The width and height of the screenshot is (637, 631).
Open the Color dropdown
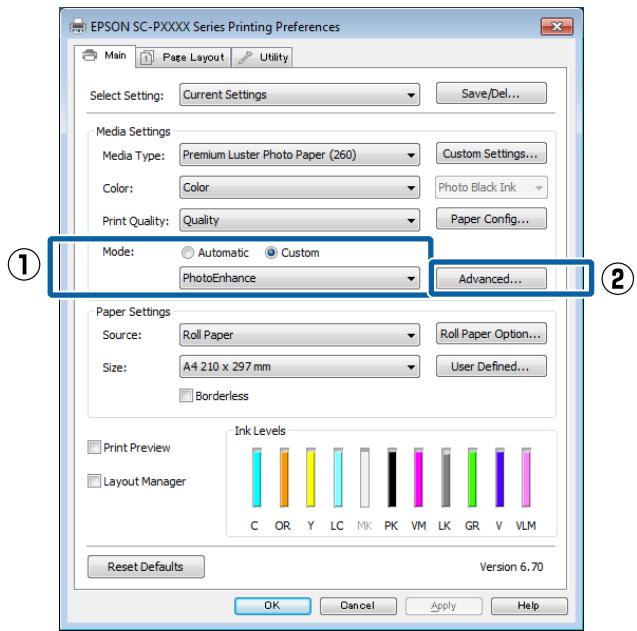(x=299, y=187)
